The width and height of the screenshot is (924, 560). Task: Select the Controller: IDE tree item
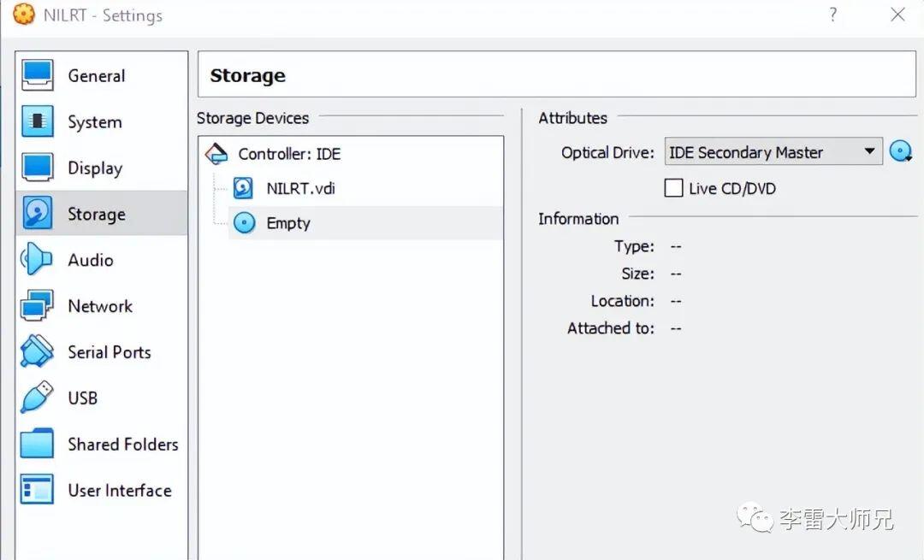pos(289,154)
